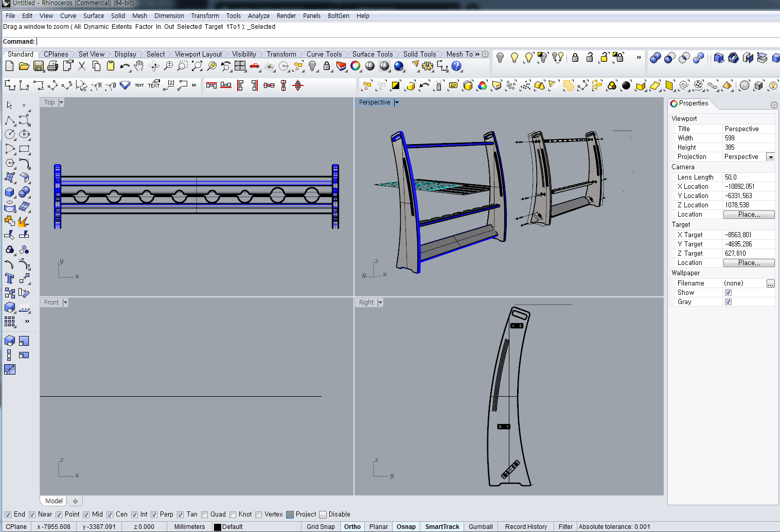Click into the Command input field
780x532 pixels.
click(x=407, y=42)
